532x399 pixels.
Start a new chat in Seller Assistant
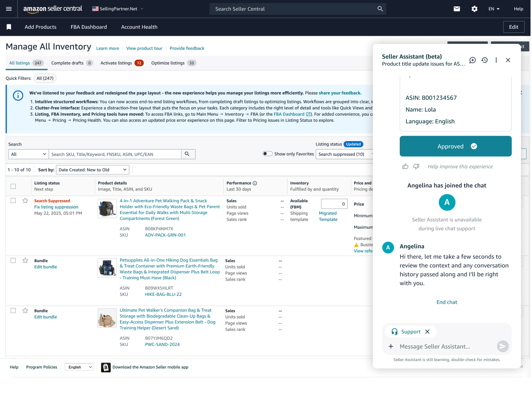coord(473,60)
